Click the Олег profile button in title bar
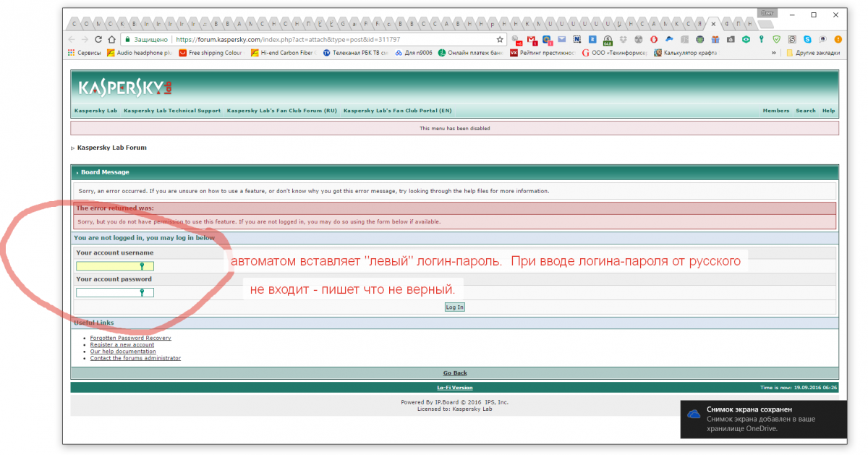This screenshot has width=868, height=455. click(767, 12)
